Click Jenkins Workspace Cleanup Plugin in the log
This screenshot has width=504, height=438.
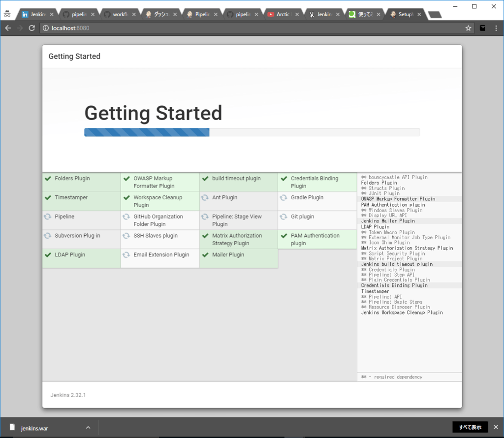coord(402,313)
